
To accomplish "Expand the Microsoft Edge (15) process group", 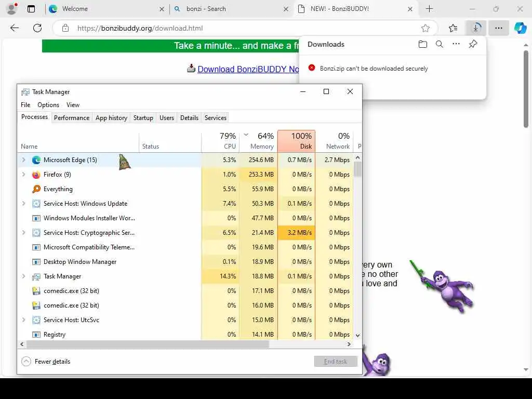I will point(23,160).
